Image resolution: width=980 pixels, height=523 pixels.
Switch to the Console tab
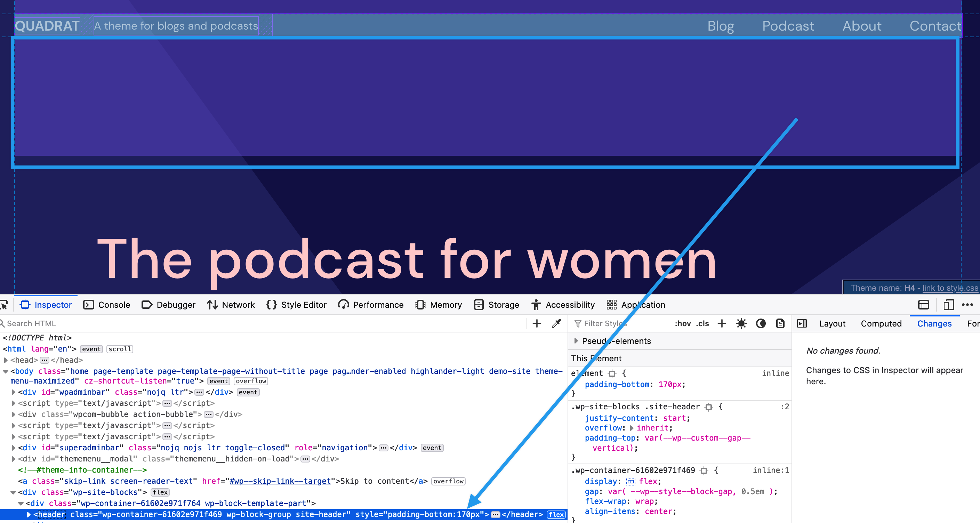tap(107, 305)
